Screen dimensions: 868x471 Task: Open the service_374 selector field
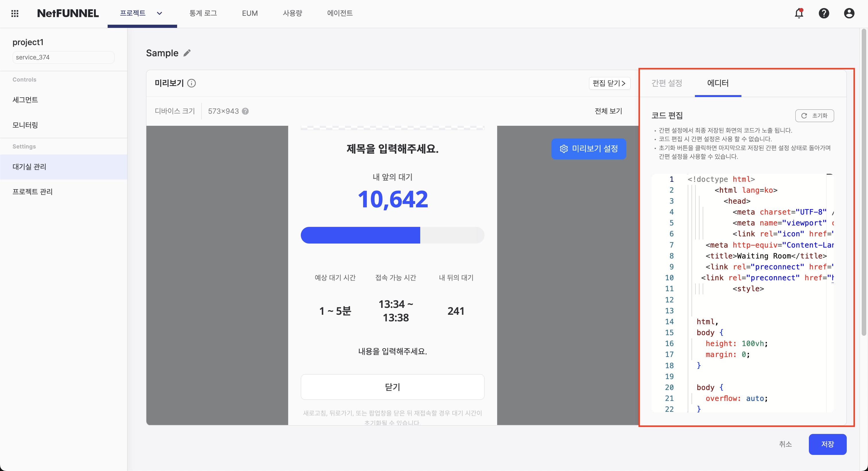pos(63,57)
